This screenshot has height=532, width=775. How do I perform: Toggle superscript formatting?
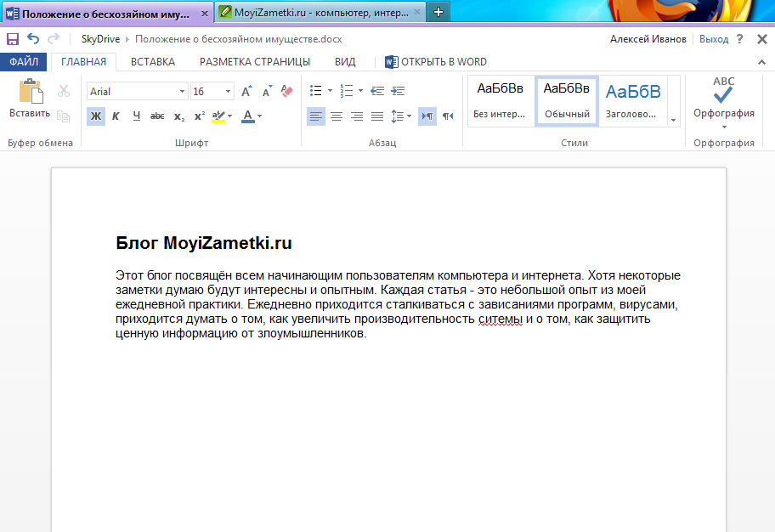click(x=199, y=116)
